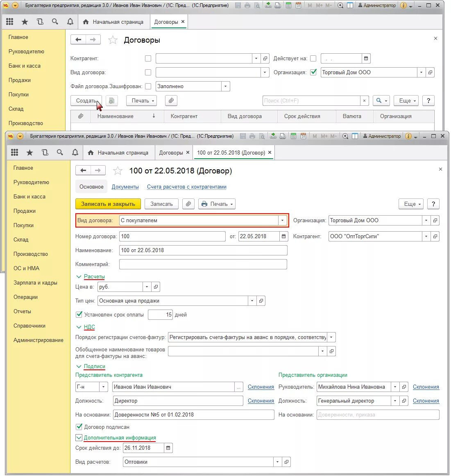
Task: Click Создать button in Договоры list
Action: 86,100
